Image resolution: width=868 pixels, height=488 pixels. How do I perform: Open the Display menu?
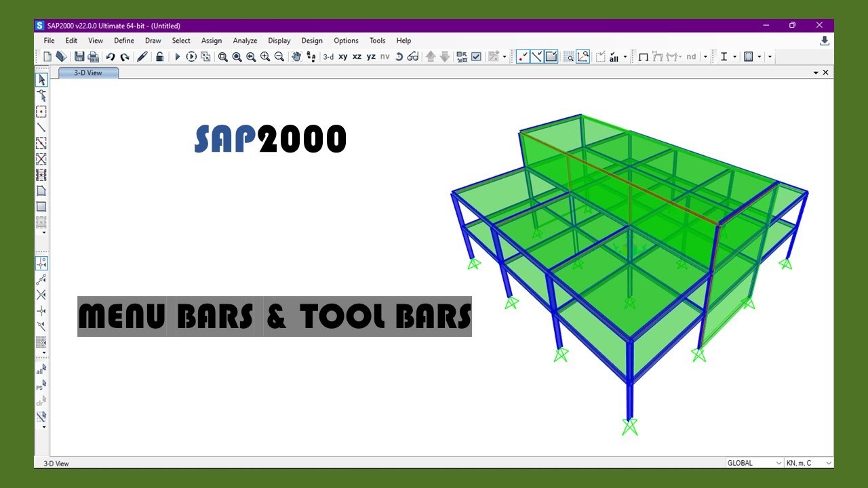point(279,41)
